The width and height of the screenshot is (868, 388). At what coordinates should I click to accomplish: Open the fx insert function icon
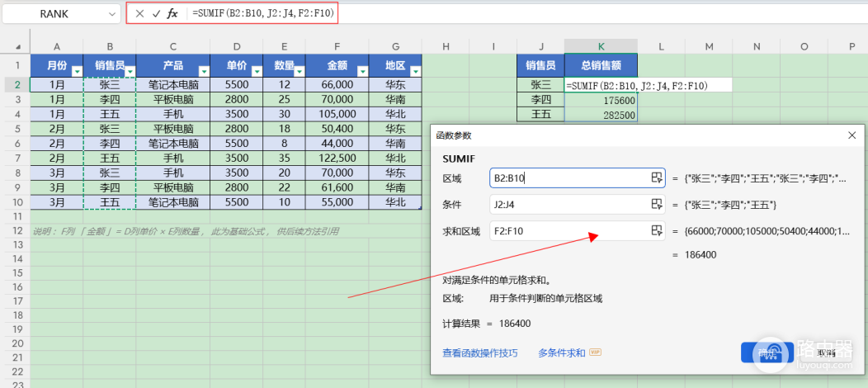(172, 14)
